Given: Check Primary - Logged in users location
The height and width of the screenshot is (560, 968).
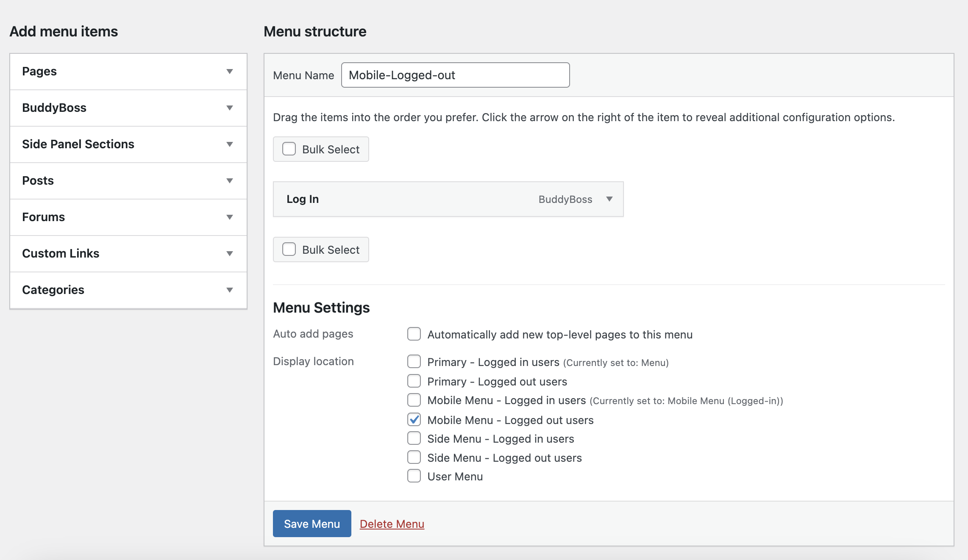Looking at the screenshot, I should tap(414, 362).
